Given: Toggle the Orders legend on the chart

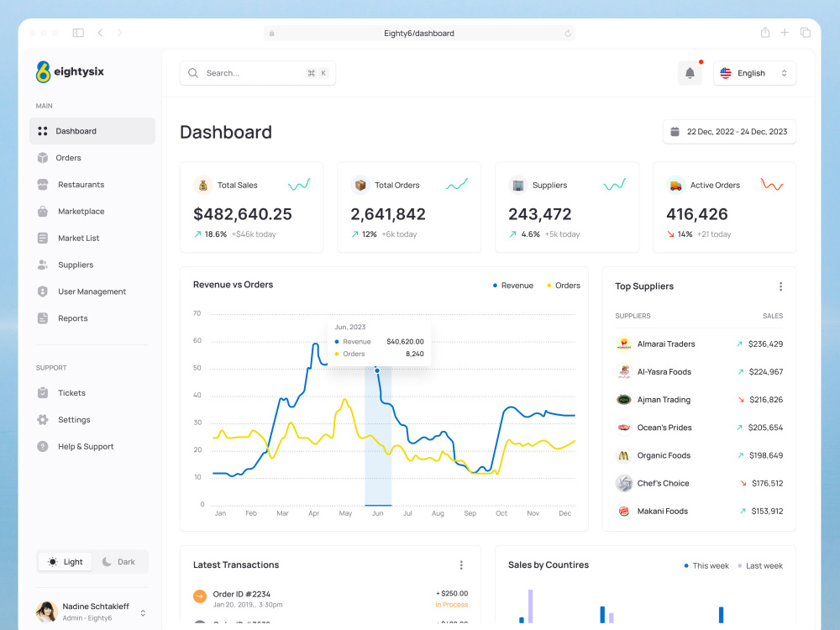Looking at the screenshot, I should pos(563,286).
